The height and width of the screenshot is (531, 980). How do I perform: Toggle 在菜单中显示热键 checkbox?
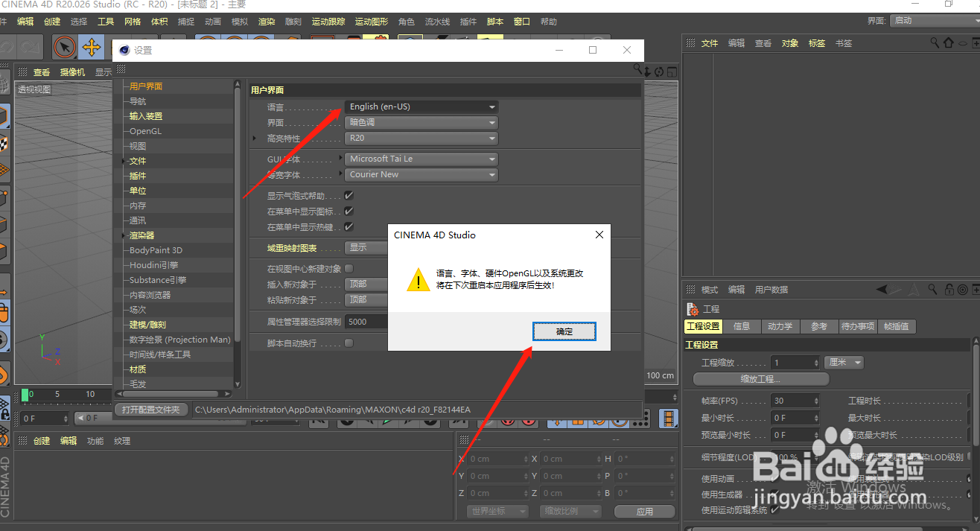[349, 226]
